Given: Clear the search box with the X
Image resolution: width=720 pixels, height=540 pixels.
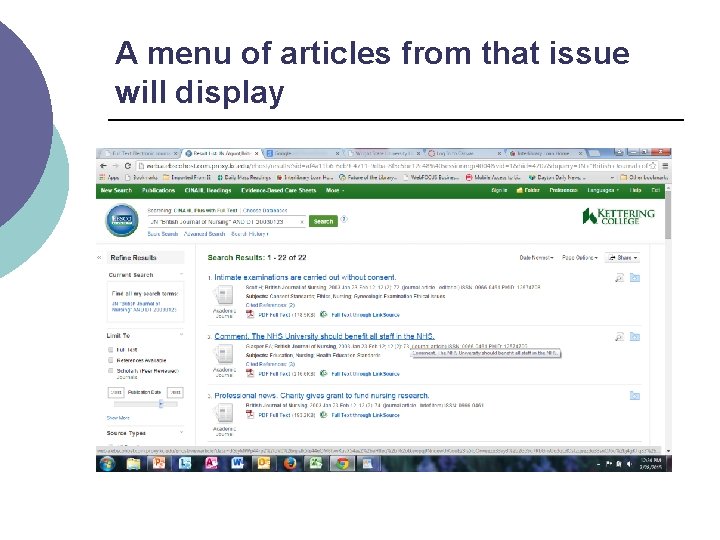Looking at the screenshot, I should click(x=302, y=222).
